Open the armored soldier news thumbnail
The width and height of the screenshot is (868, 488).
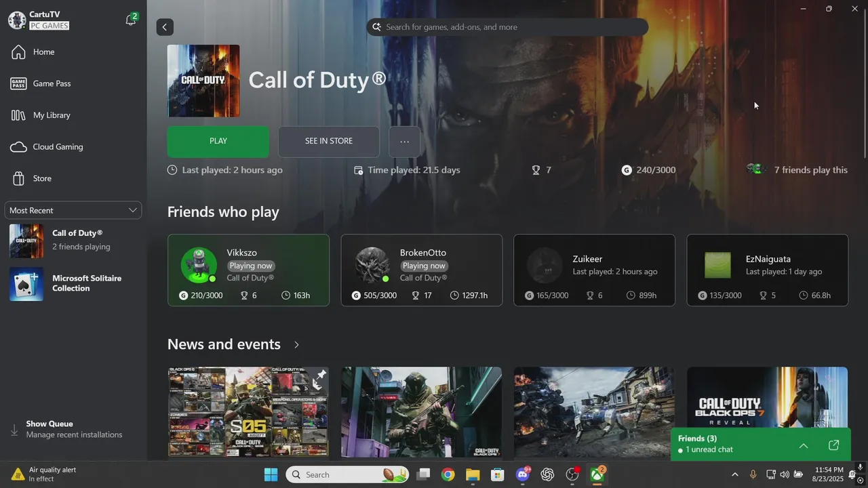click(422, 412)
